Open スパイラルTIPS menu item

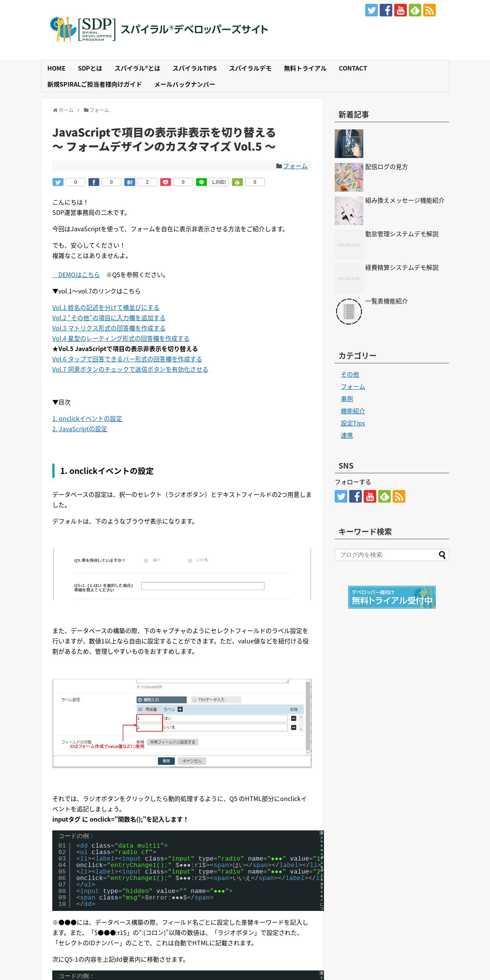point(195,68)
